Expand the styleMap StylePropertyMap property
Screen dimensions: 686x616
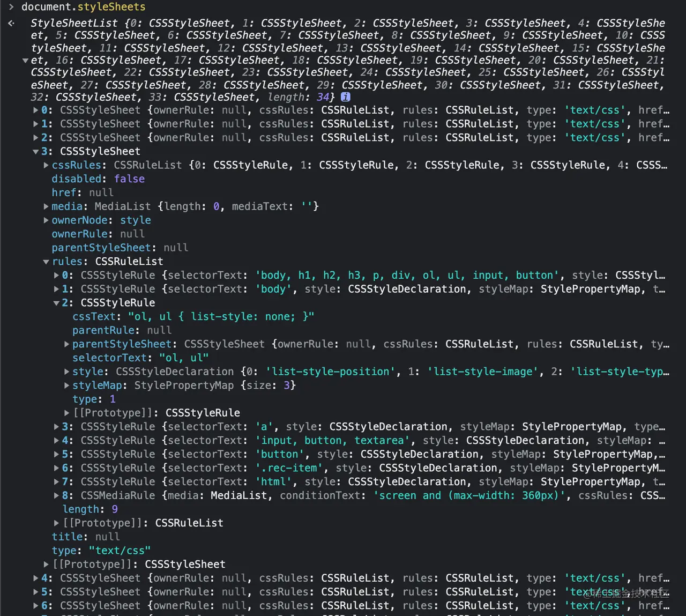67,385
